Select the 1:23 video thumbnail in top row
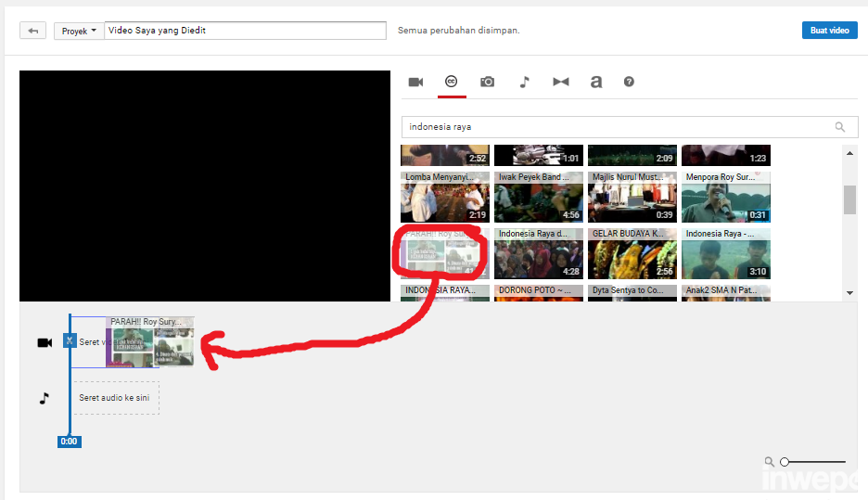 pyautogui.click(x=726, y=156)
